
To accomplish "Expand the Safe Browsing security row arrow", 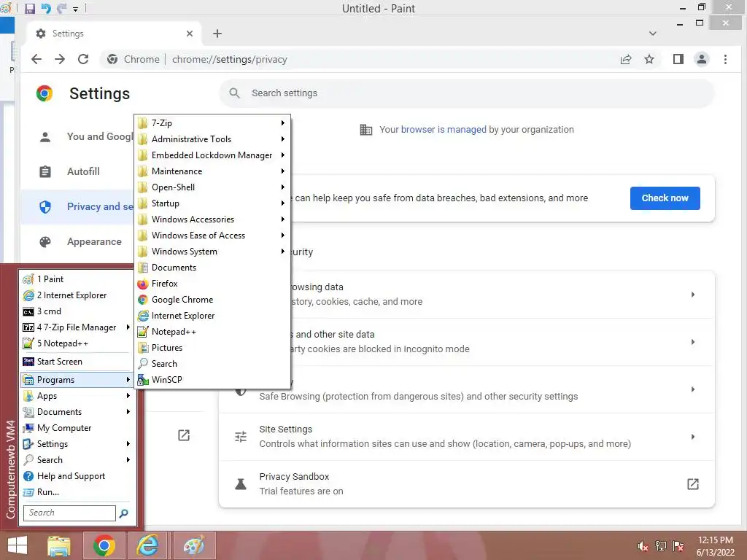I will pos(693,389).
